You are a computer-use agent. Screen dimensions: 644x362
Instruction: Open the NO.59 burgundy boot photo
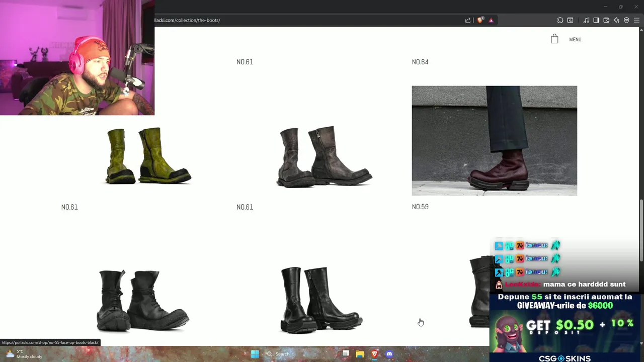[x=494, y=140]
